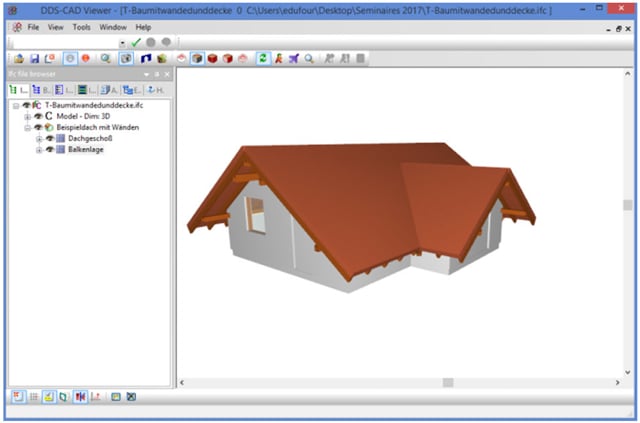Screen dimensions: 640x423
Task: Hide the Balkenlage storey via eye icon
Action: [x=50, y=149]
